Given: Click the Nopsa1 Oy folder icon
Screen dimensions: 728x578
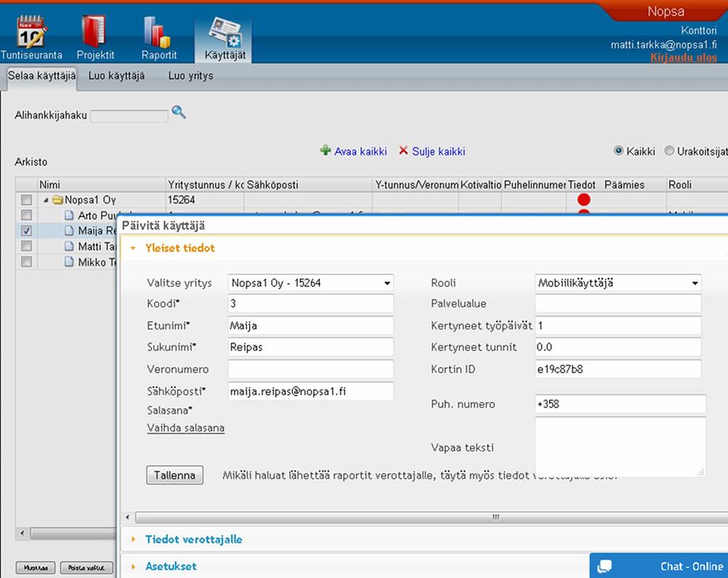Looking at the screenshot, I should click(x=58, y=200).
